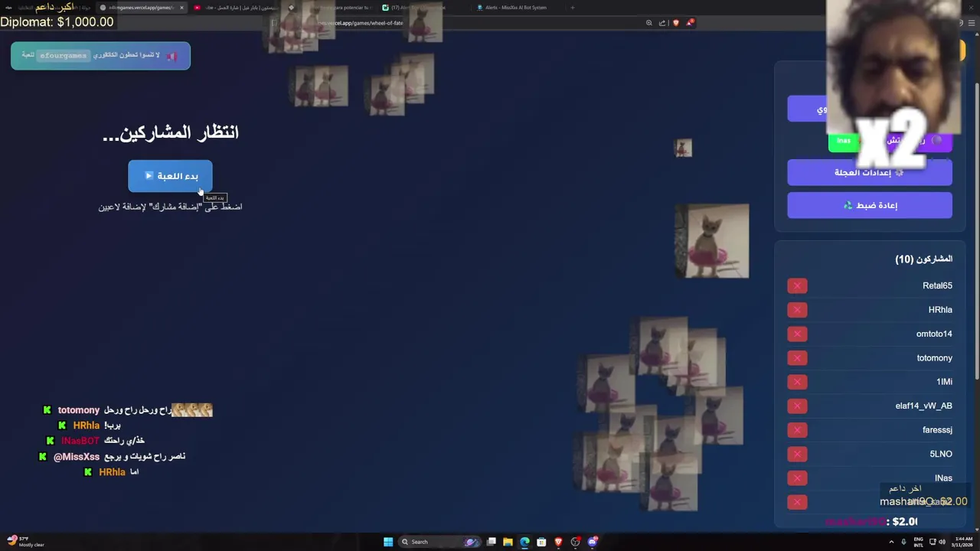Click the بدء اللعبة start game button

coord(170,176)
